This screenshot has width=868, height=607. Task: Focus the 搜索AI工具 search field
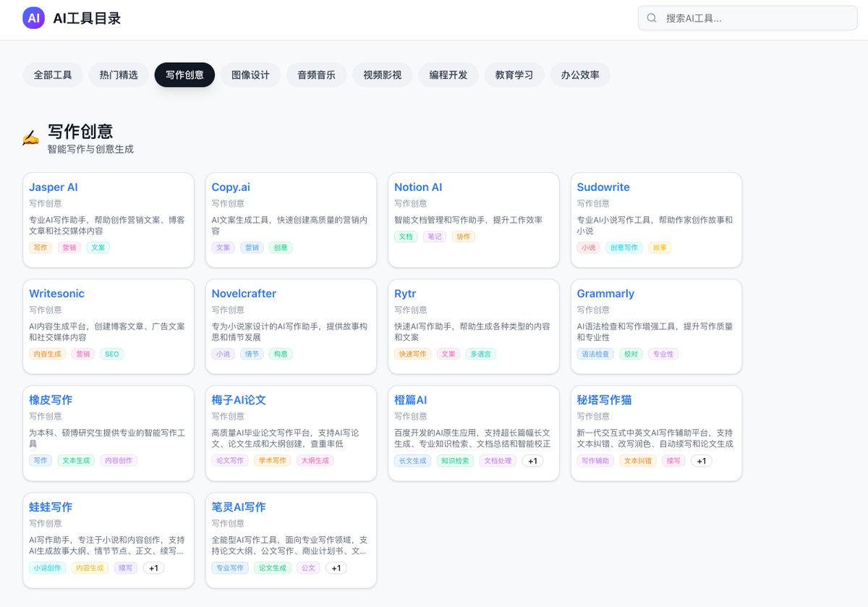(x=747, y=18)
